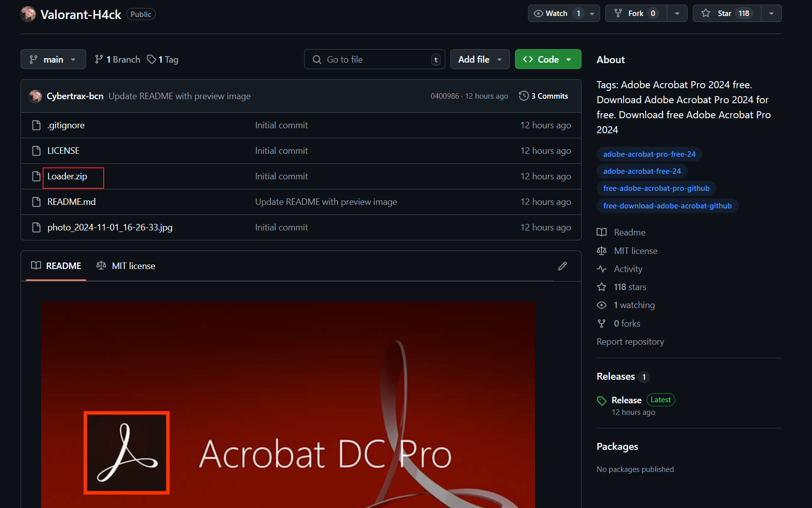Screen dimensions: 812x508
Task: Star this repository
Action: (x=727, y=14)
